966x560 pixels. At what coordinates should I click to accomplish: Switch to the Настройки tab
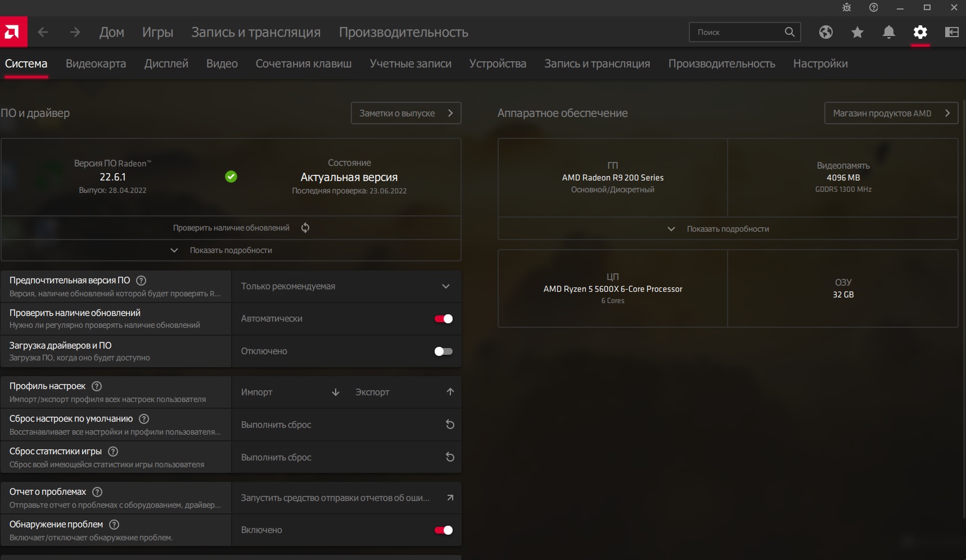pyautogui.click(x=820, y=64)
